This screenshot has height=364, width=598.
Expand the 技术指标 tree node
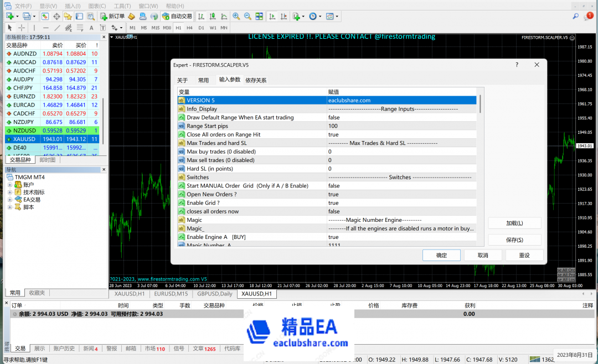coord(10,192)
